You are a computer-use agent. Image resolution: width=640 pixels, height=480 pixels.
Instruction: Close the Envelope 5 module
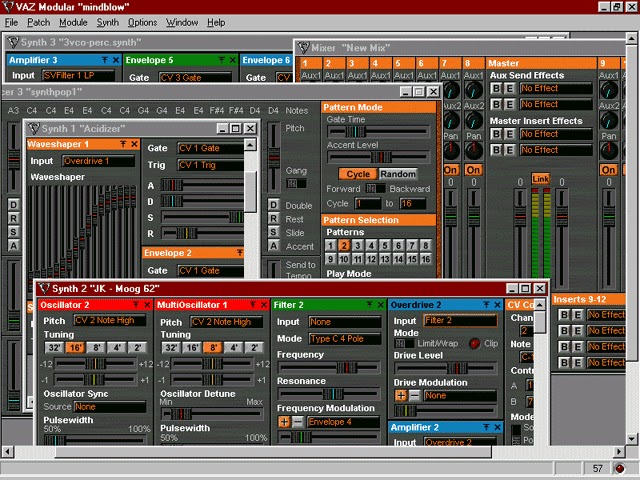(233, 60)
